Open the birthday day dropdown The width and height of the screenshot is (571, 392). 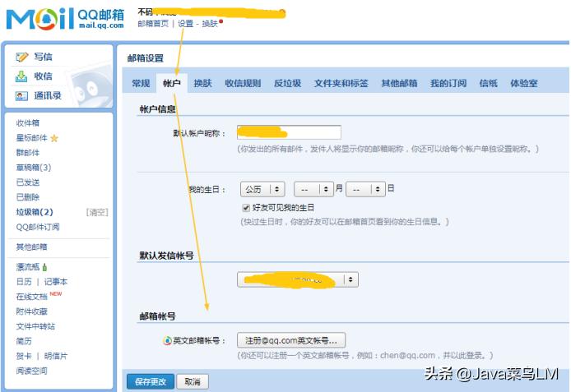365,189
